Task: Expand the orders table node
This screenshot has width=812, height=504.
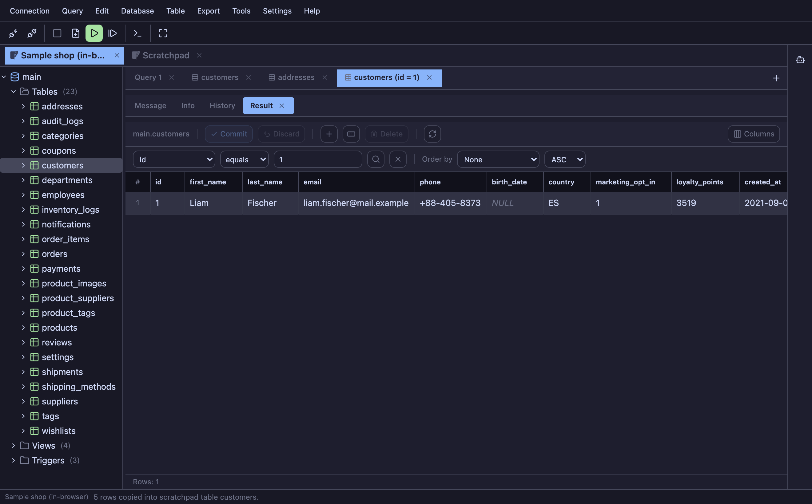Action: [23, 254]
